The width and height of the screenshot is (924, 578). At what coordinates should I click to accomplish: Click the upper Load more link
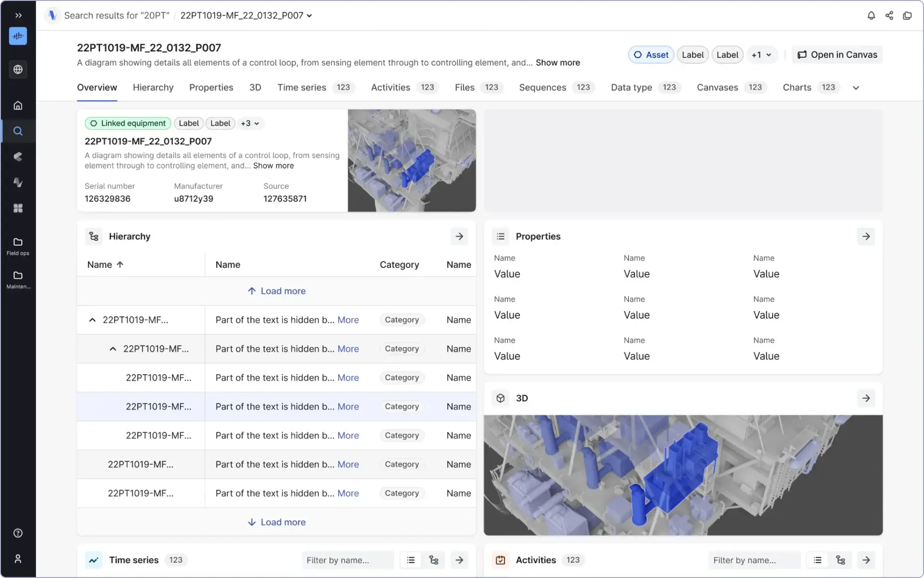tap(277, 291)
